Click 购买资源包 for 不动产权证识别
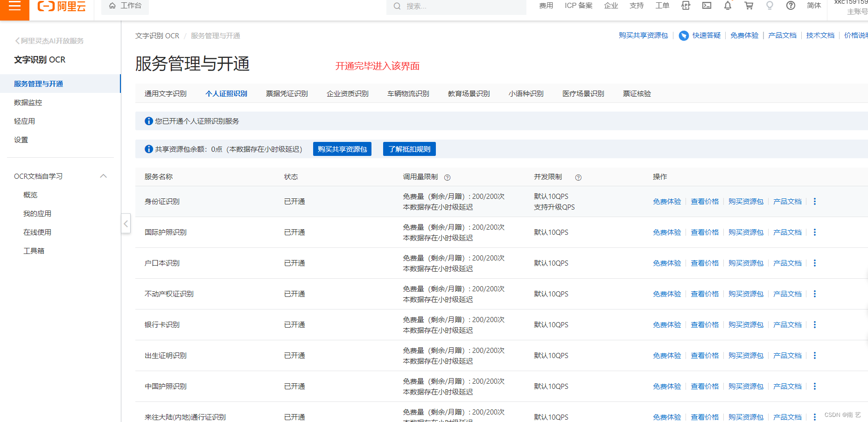The width and height of the screenshot is (868, 422). click(x=746, y=294)
